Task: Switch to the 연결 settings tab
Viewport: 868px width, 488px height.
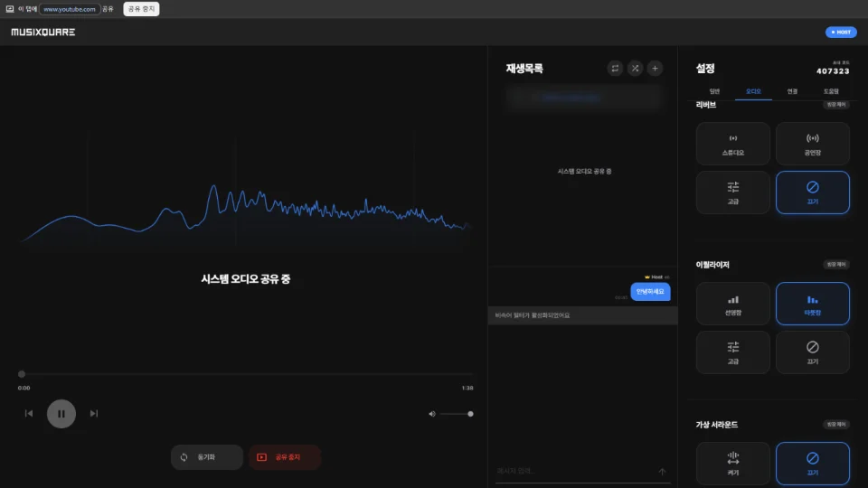Action: click(792, 91)
